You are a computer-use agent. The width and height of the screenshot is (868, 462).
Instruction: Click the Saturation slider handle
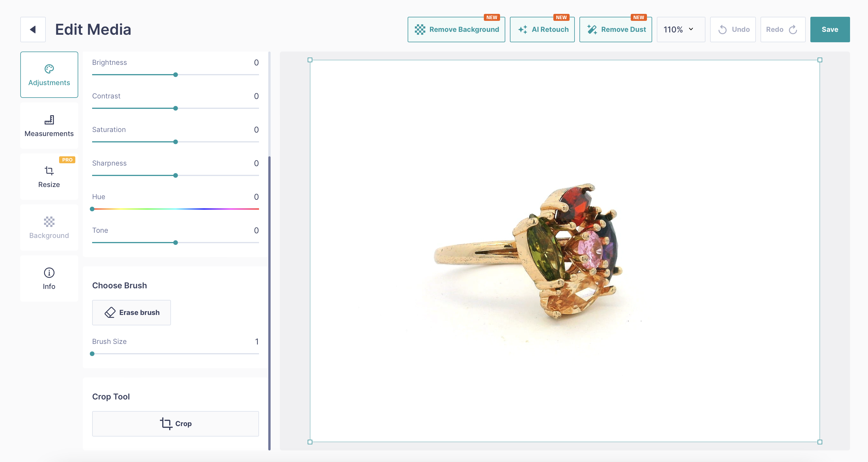[x=176, y=142]
